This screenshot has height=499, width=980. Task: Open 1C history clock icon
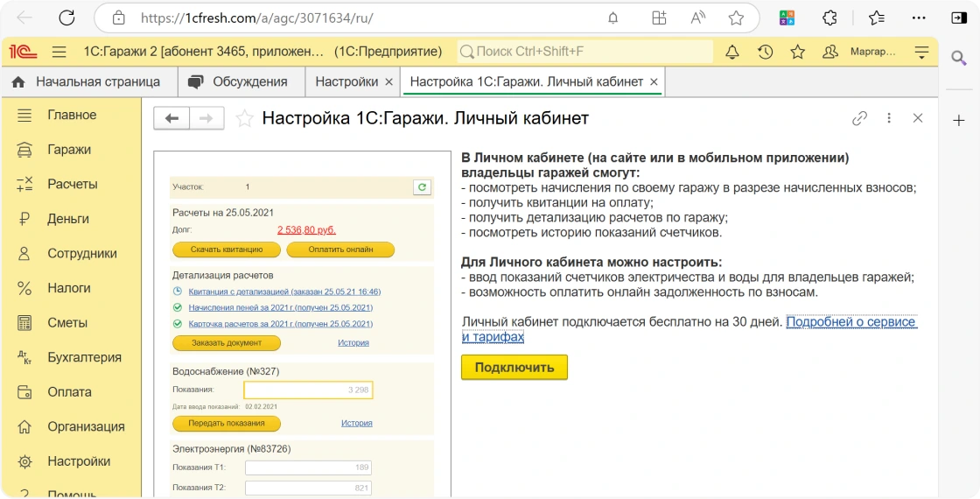click(765, 52)
